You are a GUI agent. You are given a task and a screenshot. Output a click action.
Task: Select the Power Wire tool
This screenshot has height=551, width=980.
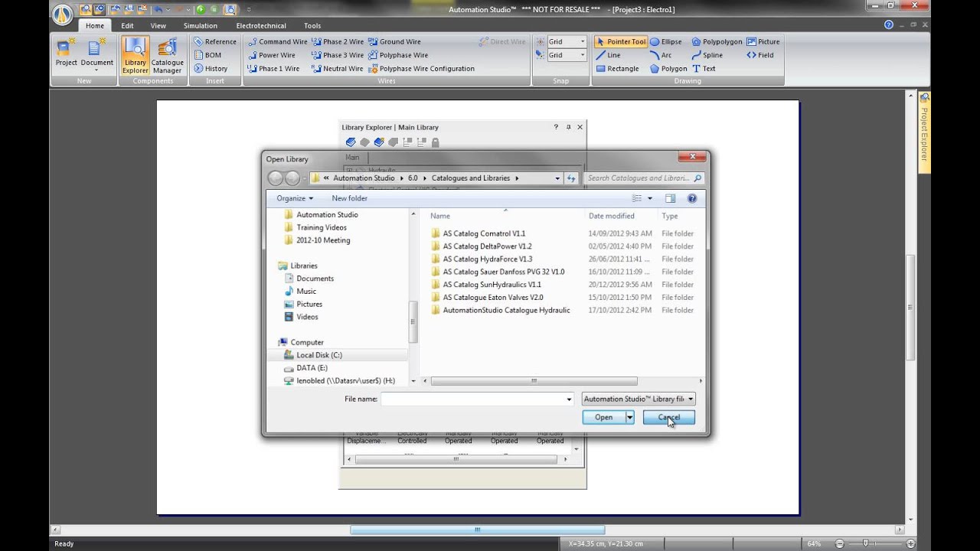pyautogui.click(x=271, y=55)
